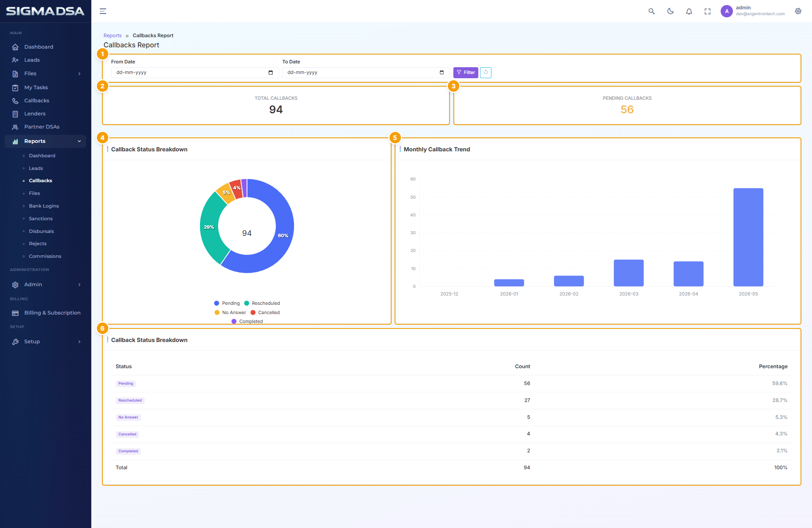Click the 2026-03 bar in trend chart
The height and width of the screenshot is (528, 812).
[x=628, y=273]
